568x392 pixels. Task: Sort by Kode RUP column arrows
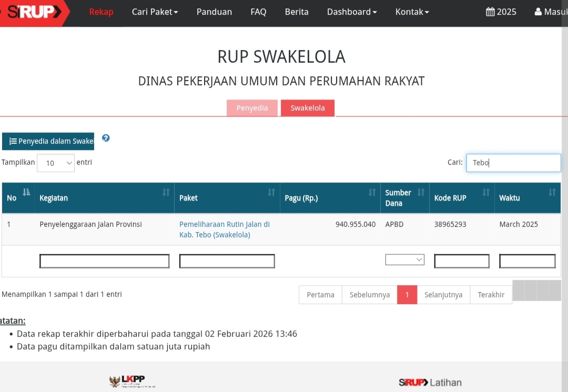tap(486, 193)
